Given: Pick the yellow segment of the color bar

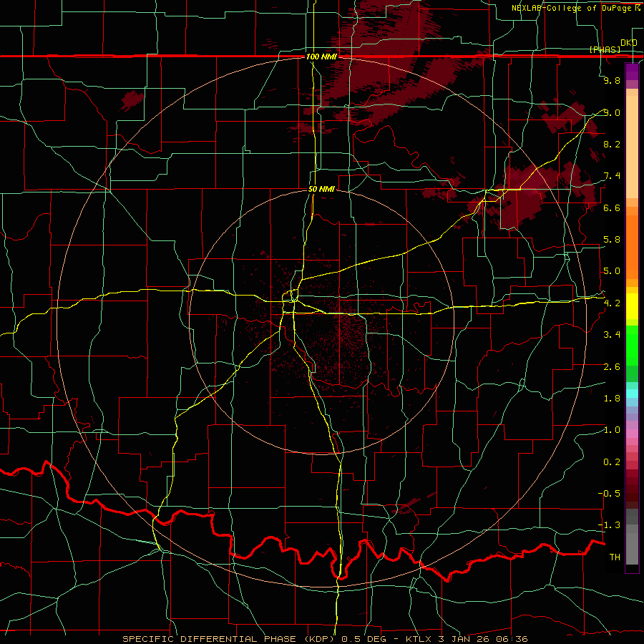Looking at the screenshot, I should [x=632, y=306].
